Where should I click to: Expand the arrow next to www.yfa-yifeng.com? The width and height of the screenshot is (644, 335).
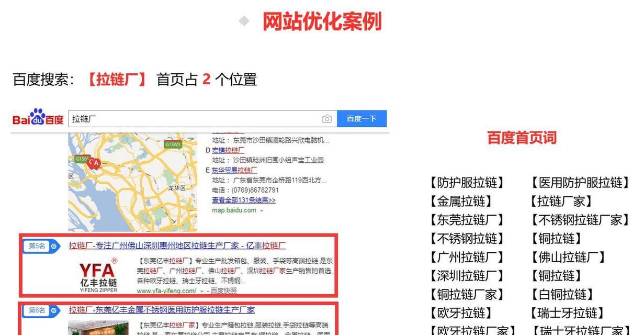click(202, 291)
